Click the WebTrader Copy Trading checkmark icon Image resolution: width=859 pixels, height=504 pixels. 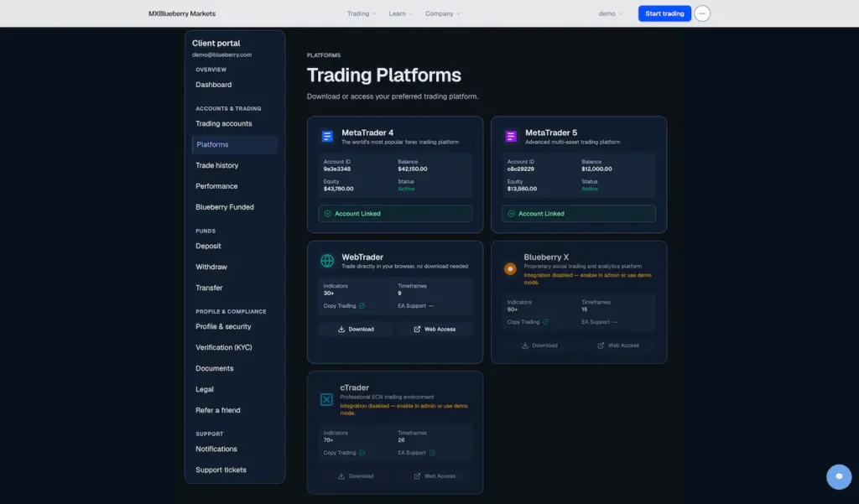tap(362, 306)
